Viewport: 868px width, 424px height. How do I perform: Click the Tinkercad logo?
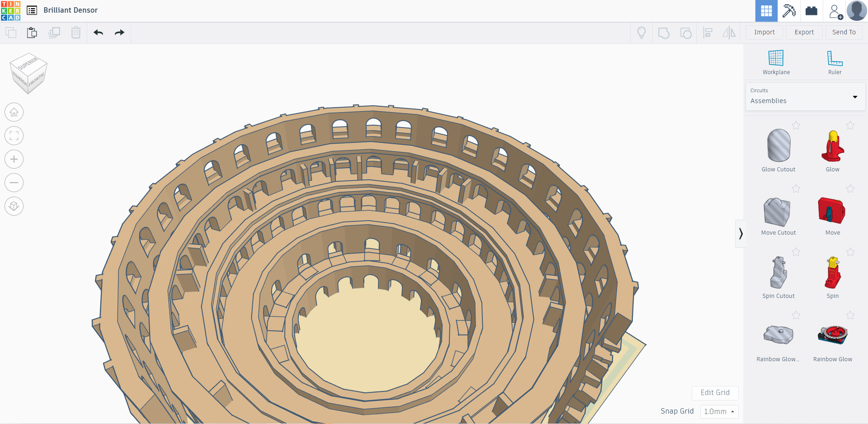tap(11, 11)
